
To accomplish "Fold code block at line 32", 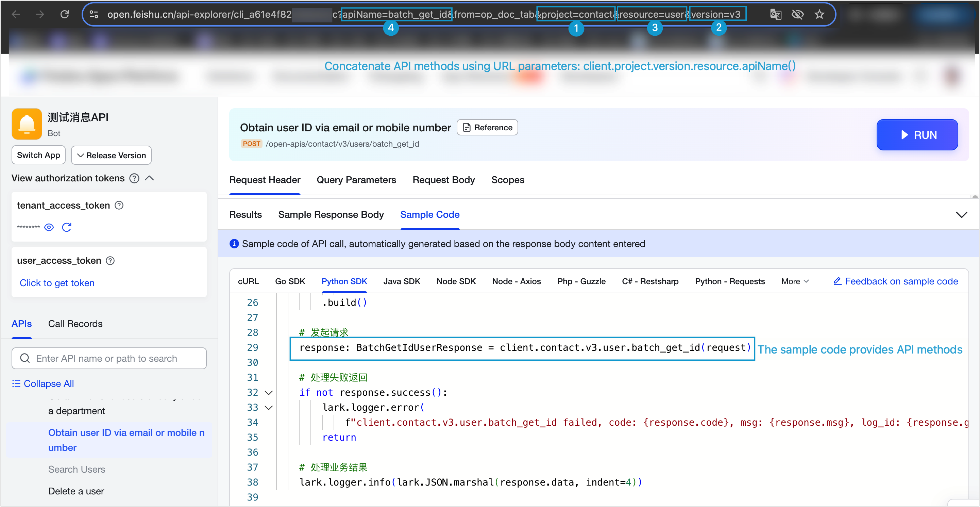I will (x=269, y=392).
